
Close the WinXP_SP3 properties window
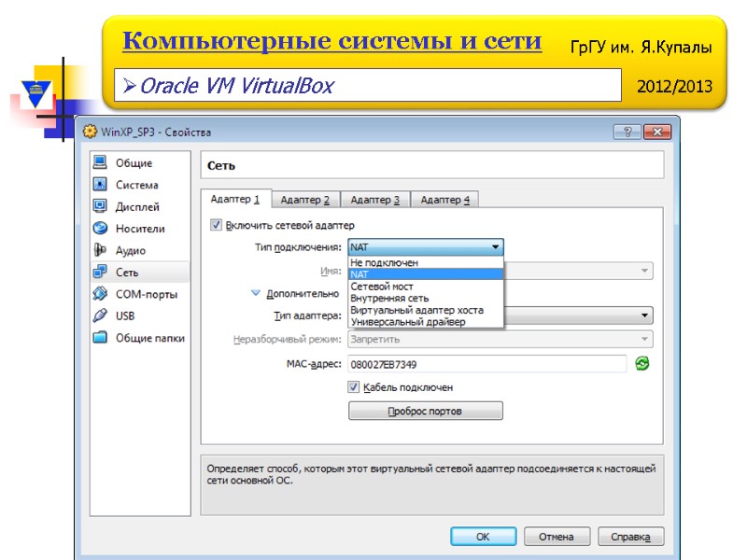coord(657,132)
